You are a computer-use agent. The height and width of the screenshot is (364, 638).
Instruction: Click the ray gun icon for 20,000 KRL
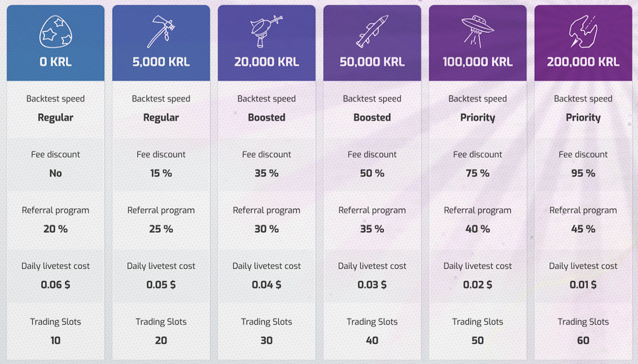266,31
